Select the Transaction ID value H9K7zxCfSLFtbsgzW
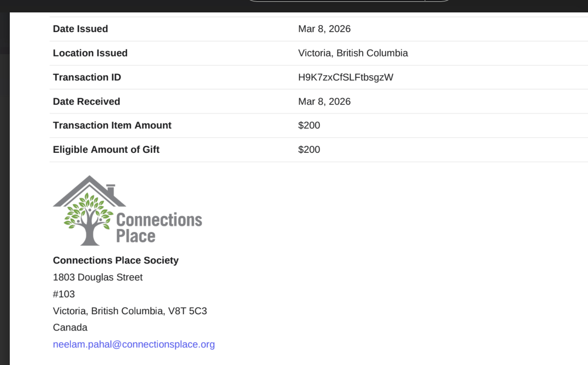588x365 pixels. [346, 77]
